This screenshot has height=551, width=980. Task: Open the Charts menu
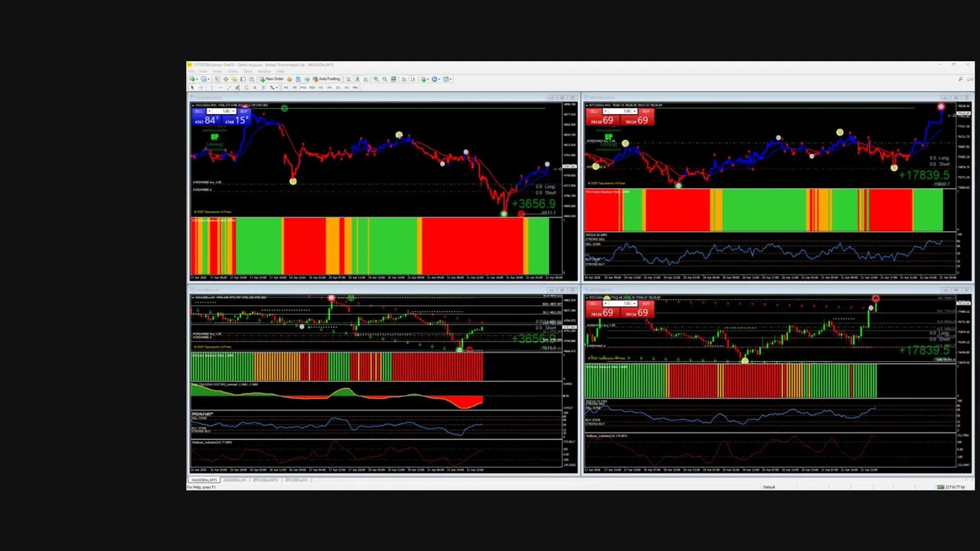[x=233, y=71]
